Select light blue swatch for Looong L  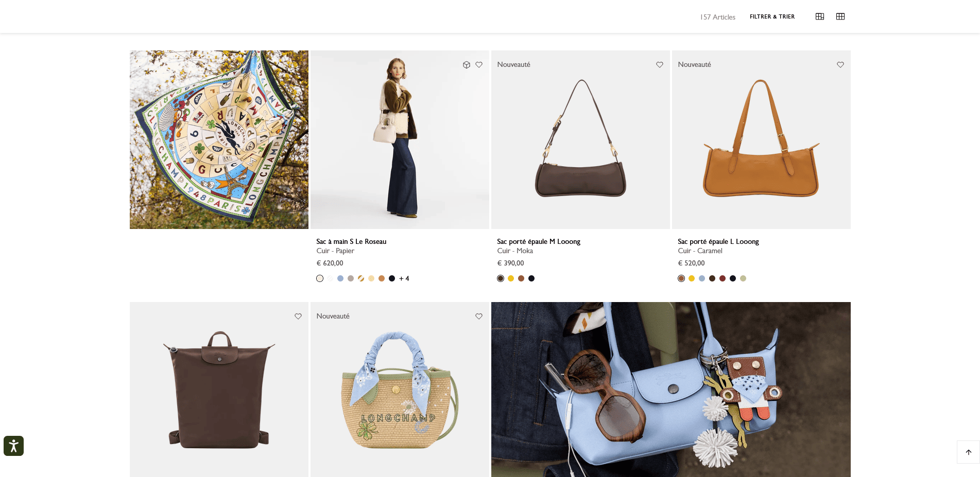702,278
